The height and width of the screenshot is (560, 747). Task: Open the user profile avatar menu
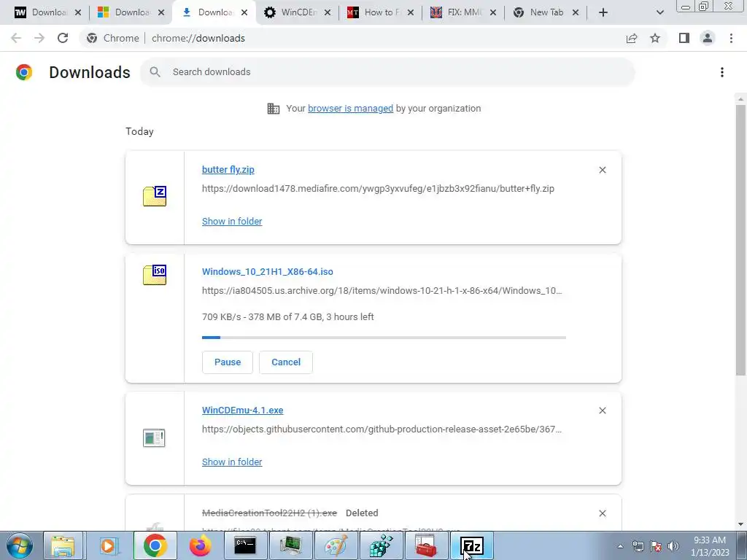coord(708,38)
